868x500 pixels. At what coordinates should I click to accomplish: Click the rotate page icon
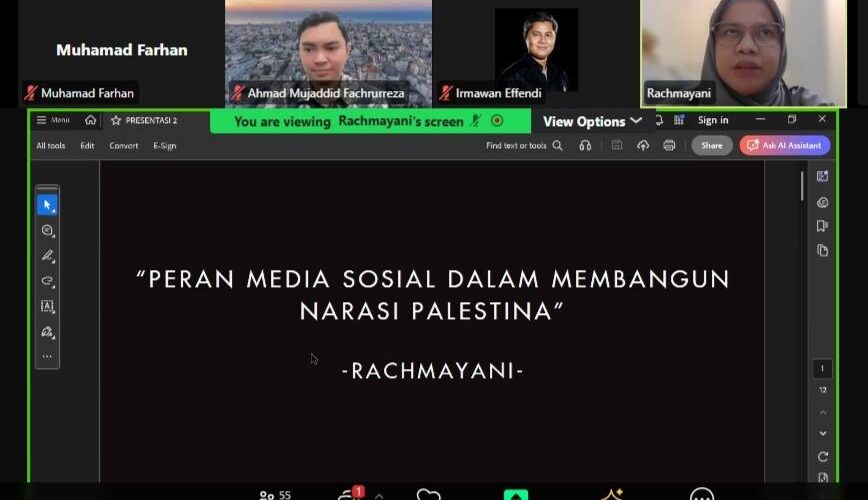[822, 457]
